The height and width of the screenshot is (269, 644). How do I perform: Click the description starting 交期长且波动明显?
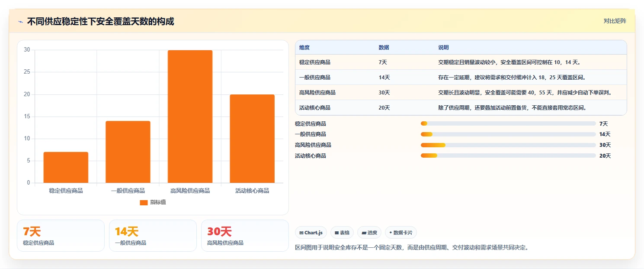(525, 93)
